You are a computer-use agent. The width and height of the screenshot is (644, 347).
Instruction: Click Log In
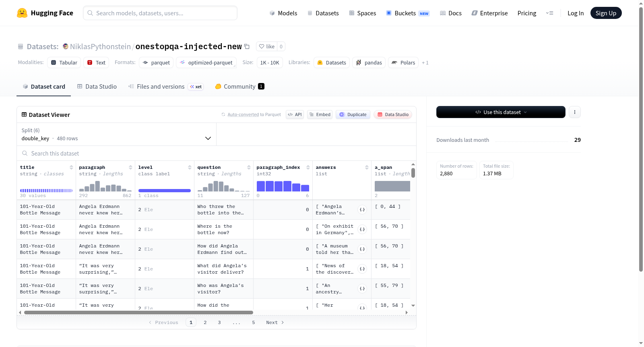pos(576,13)
